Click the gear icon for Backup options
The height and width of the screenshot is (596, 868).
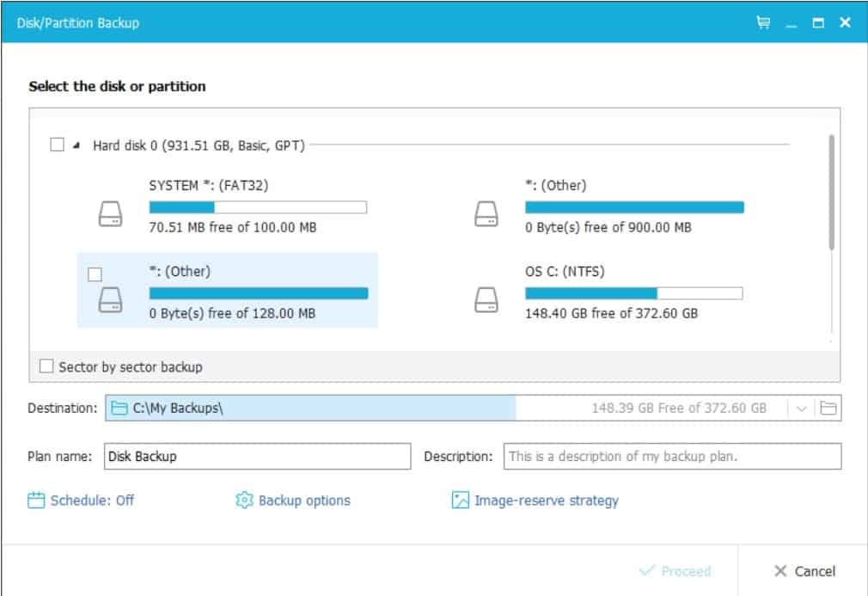[x=244, y=501]
